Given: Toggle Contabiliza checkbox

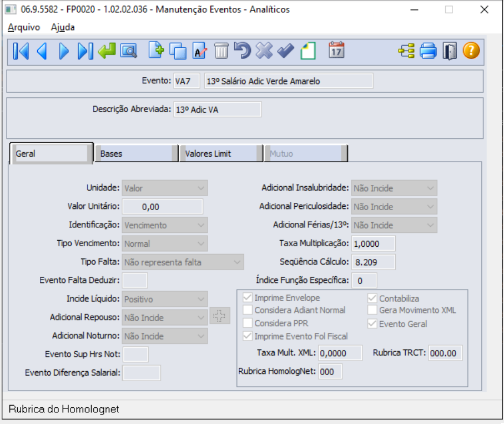Looking at the screenshot, I should coord(372,298).
